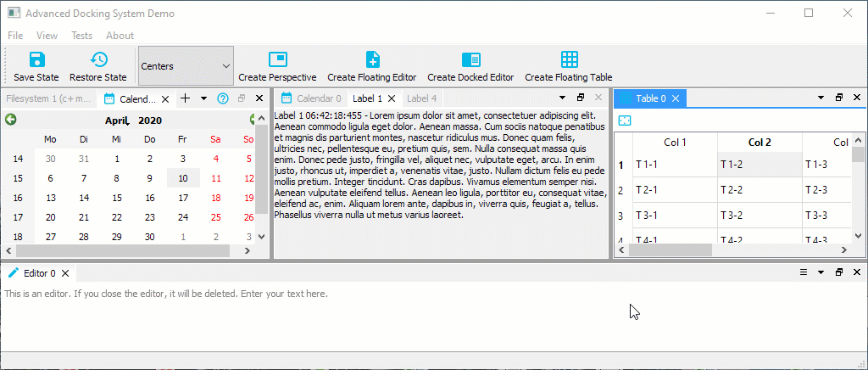This screenshot has width=868, height=370.
Task: Open the Tests menu
Action: click(82, 36)
